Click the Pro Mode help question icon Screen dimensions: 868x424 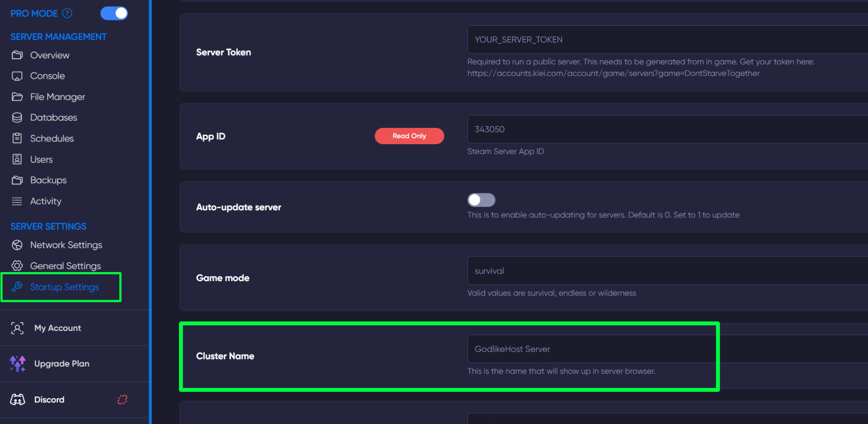[x=67, y=14]
